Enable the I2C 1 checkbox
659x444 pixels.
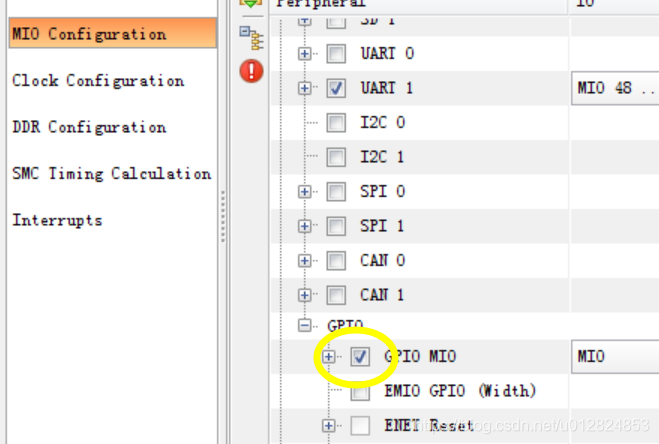click(x=336, y=157)
